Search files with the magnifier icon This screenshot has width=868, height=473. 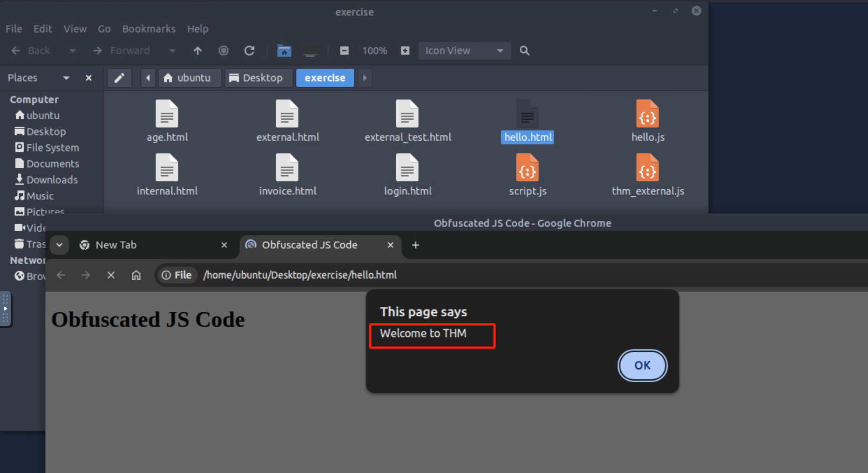(524, 50)
